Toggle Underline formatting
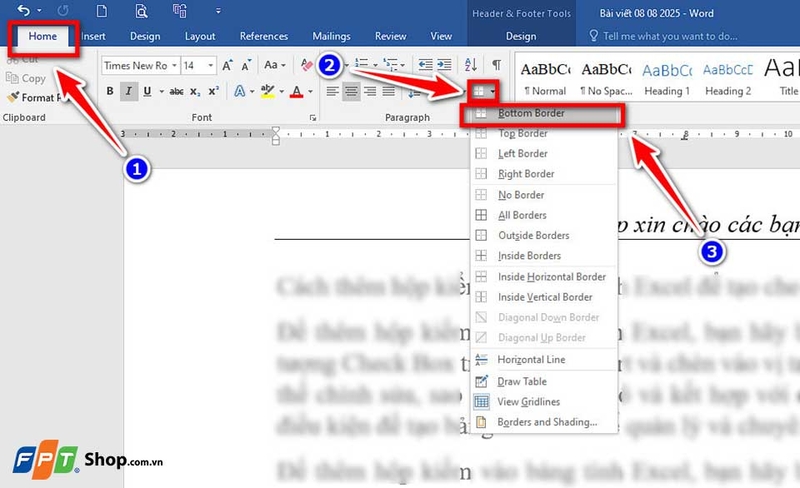This screenshot has width=800, height=488. (x=147, y=91)
